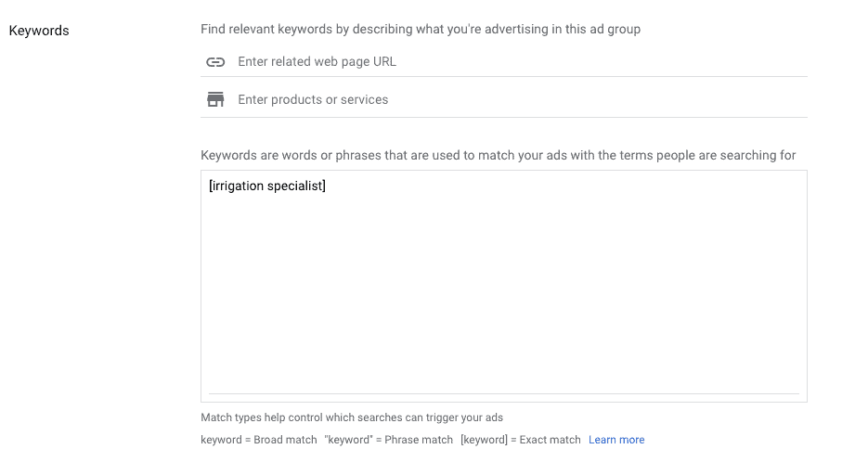
Task: Click the [keyword] = Exact match legend
Action: [x=521, y=440]
